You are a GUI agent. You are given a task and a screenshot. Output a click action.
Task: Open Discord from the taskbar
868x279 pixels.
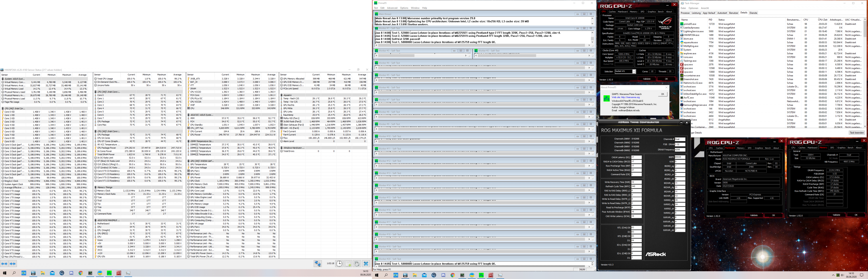71,273
